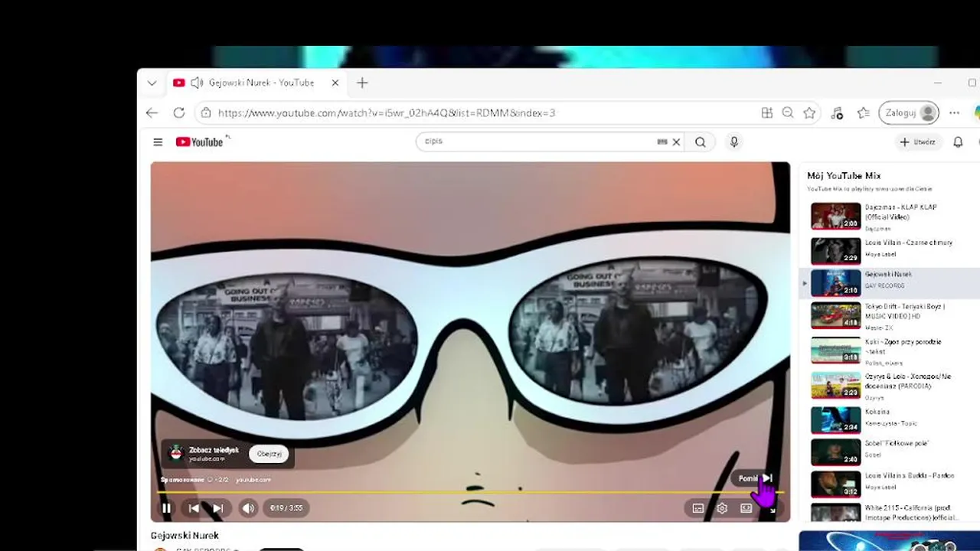Skip to next video in player controls

pos(218,508)
